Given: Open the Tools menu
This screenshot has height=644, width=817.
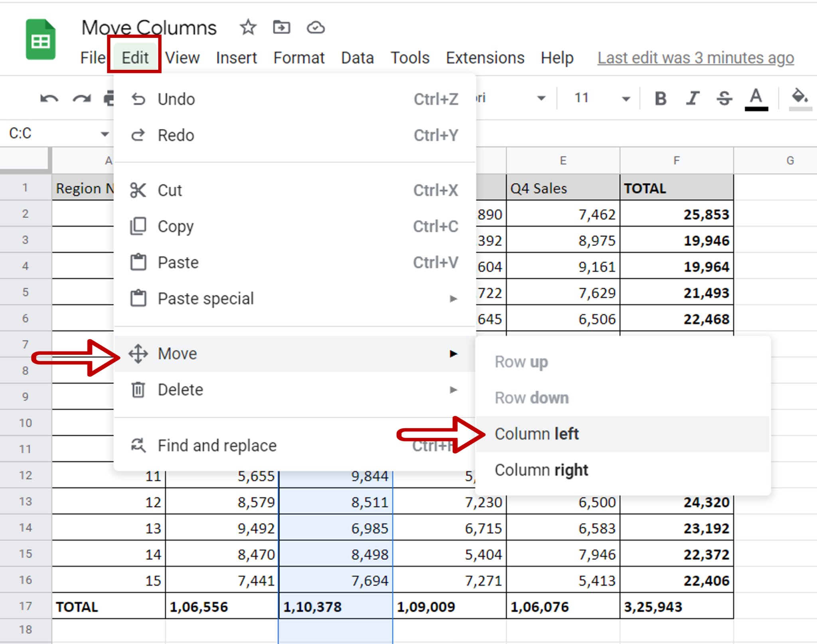Looking at the screenshot, I should click(x=410, y=58).
